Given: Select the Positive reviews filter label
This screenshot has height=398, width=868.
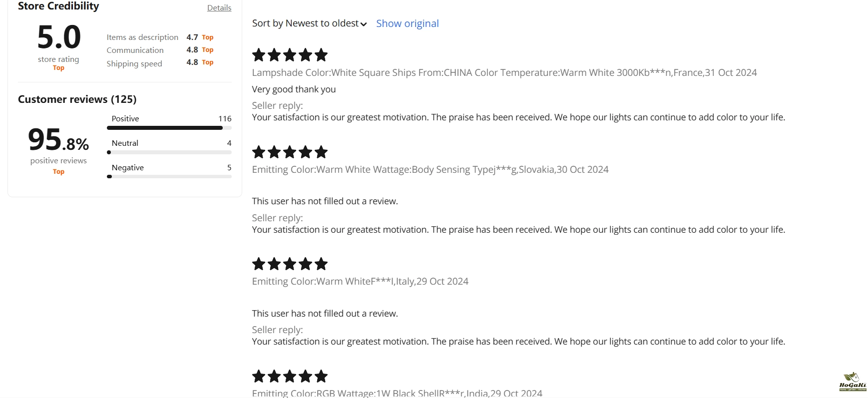Looking at the screenshot, I should (125, 118).
